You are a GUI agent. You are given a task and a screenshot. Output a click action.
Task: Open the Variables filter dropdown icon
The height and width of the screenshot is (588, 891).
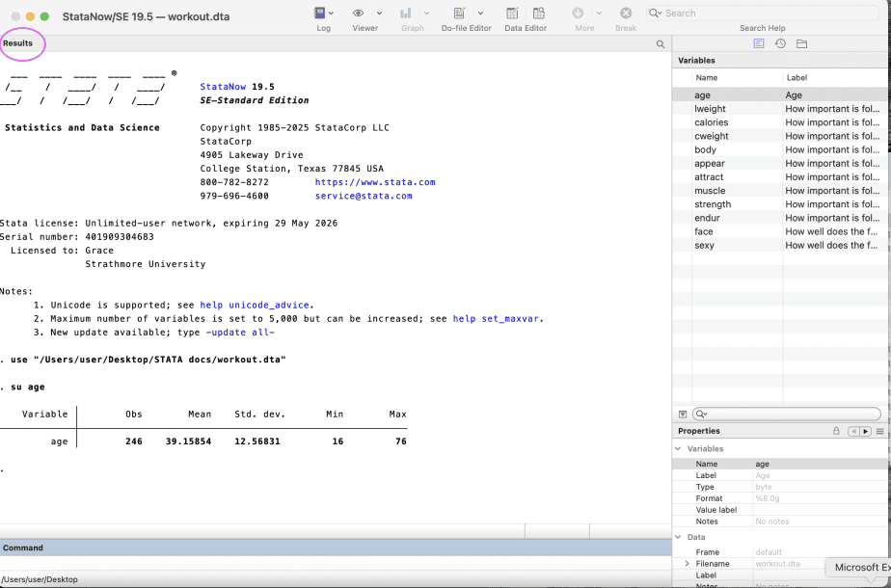pyautogui.click(x=683, y=414)
